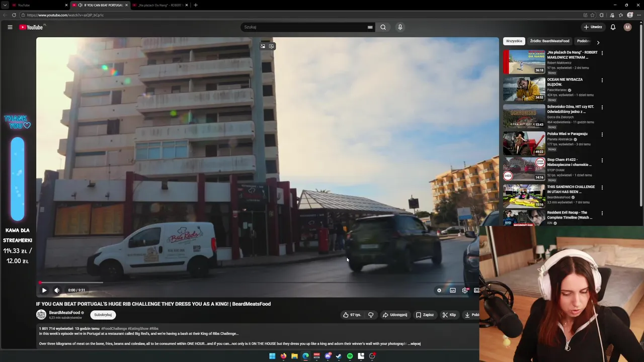This screenshot has height=362, width=644.
Task: Open options for "Schronisko Ożna" video
Action: coord(602,107)
